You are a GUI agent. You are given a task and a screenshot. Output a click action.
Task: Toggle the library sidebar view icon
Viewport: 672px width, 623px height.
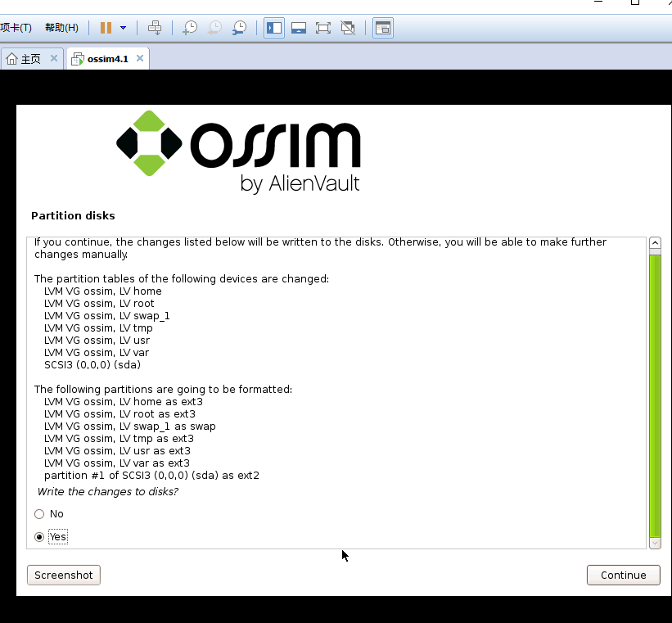[274, 28]
